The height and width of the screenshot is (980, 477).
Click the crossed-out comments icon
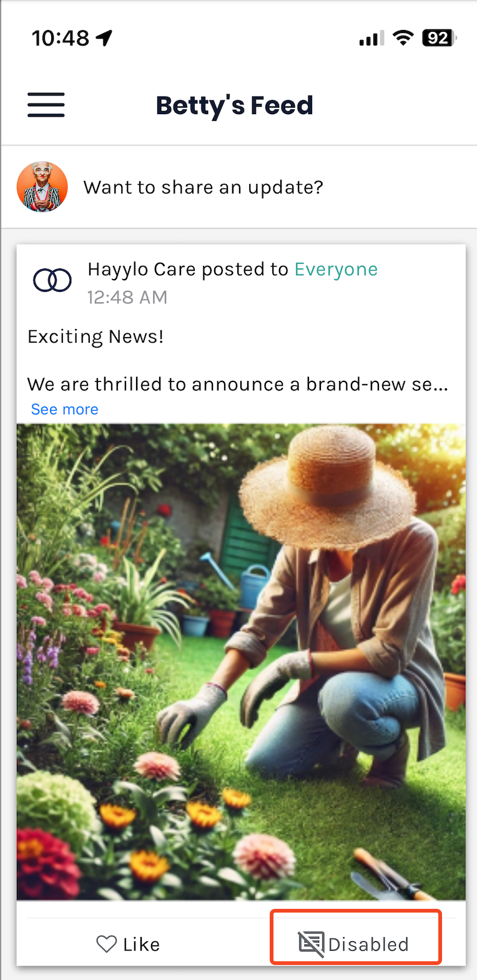point(312,944)
